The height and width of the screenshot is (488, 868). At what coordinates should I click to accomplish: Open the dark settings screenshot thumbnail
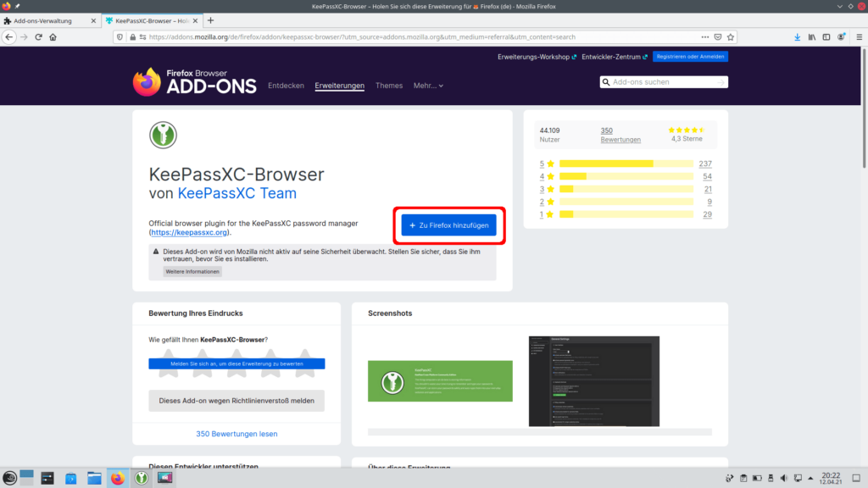click(x=594, y=381)
